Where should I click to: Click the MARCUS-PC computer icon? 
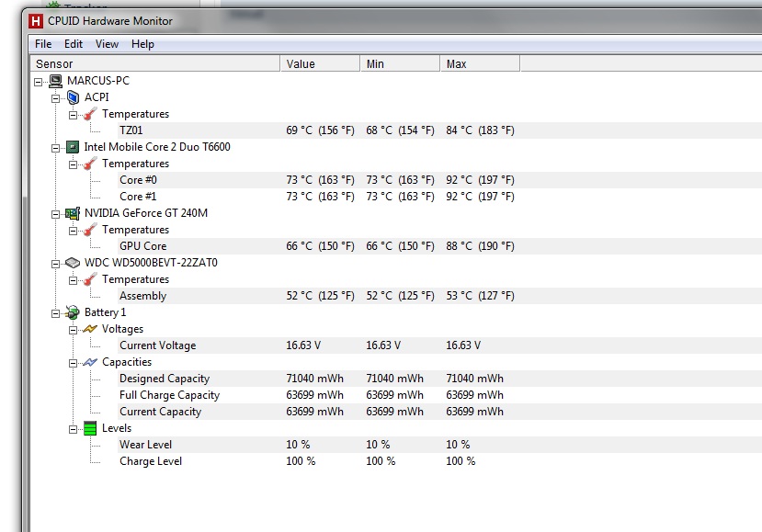click(x=56, y=81)
